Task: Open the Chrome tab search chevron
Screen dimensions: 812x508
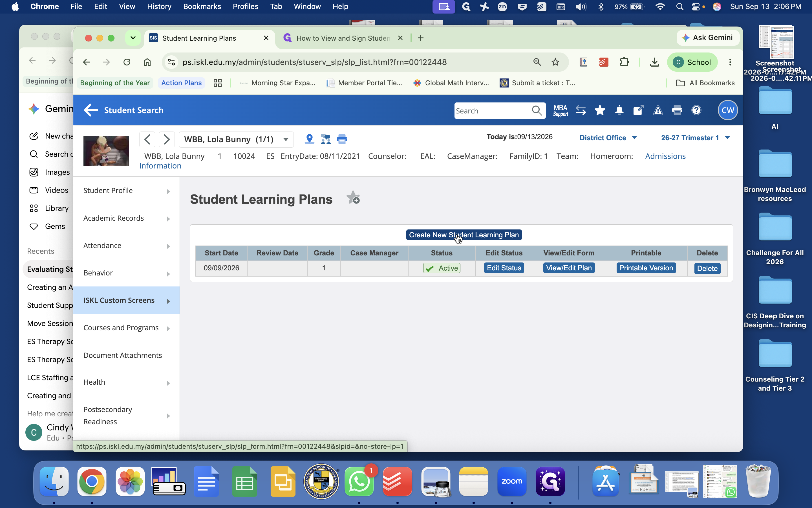Action: (x=133, y=38)
